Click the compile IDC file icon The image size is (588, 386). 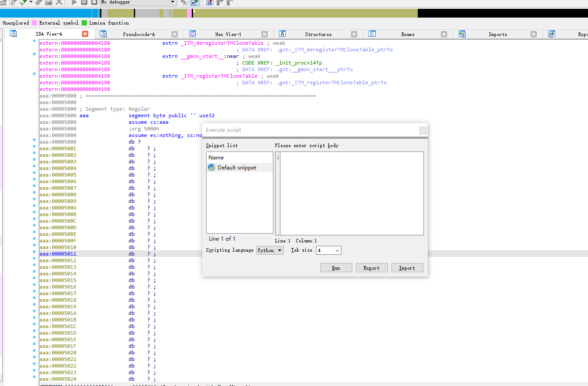[x=183, y=3]
